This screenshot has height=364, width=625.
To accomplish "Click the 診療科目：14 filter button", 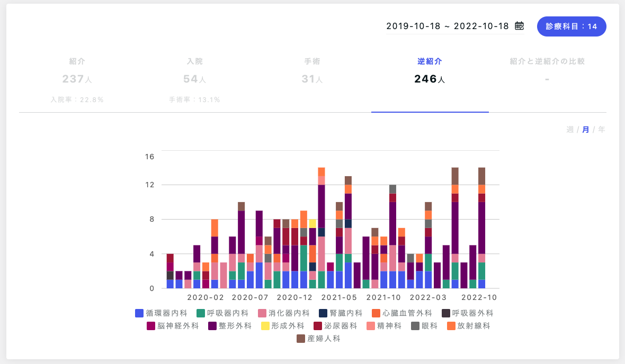I will pyautogui.click(x=571, y=26).
